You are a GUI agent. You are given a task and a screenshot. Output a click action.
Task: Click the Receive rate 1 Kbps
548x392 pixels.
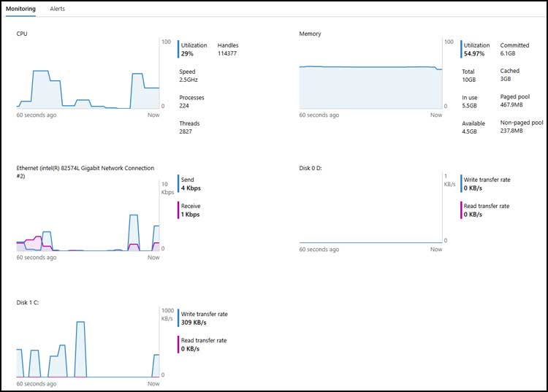pyautogui.click(x=190, y=215)
